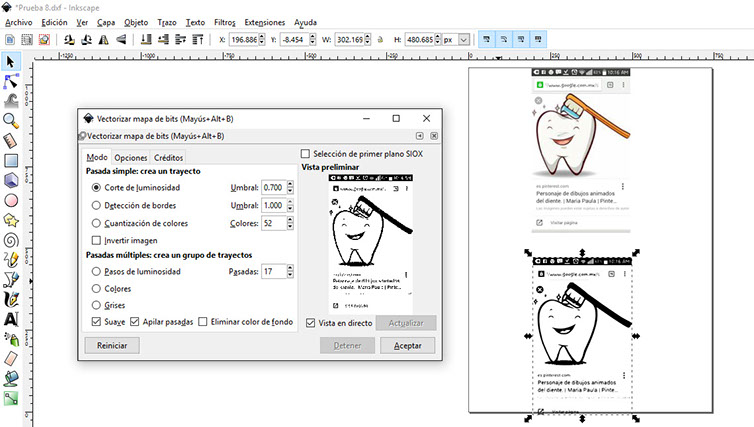
Task: Switch to the Opciones tab
Action: 131,157
